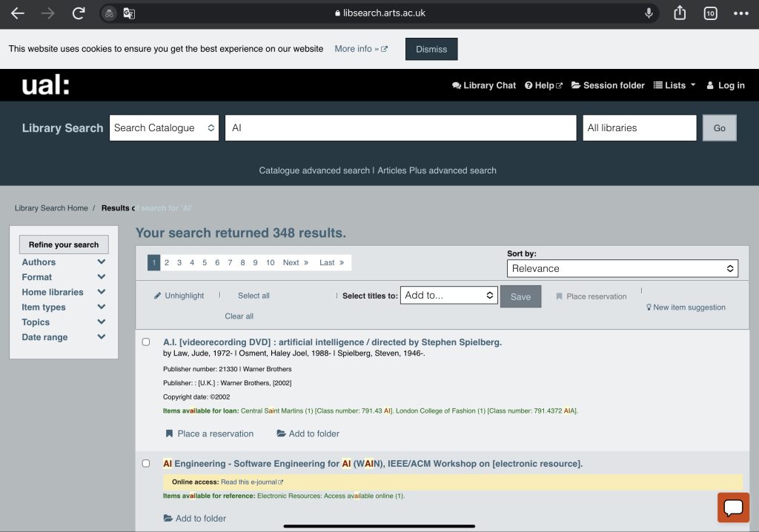Open Library Chat
The height and width of the screenshot is (532, 759).
(484, 85)
